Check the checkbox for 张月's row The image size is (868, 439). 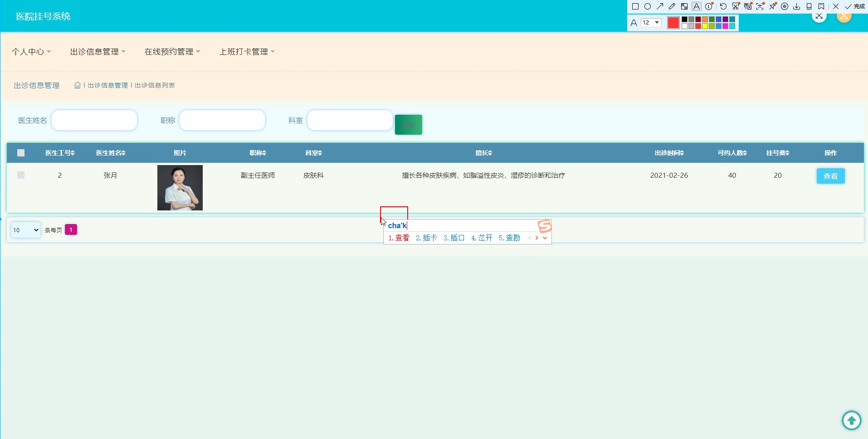(x=21, y=175)
